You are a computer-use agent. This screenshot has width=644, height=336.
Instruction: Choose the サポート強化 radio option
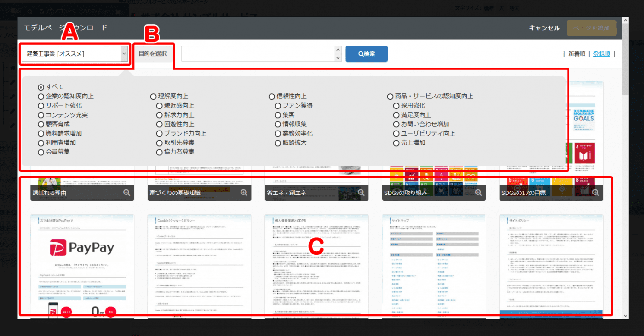(x=41, y=106)
